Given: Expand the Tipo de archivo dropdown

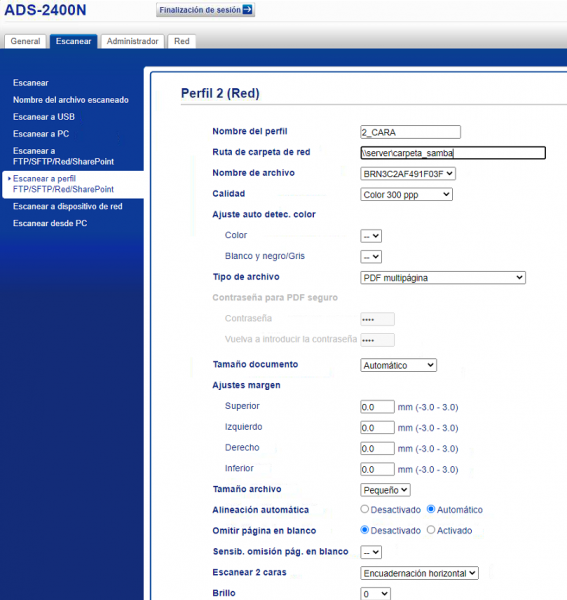Looking at the screenshot, I should [443, 277].
